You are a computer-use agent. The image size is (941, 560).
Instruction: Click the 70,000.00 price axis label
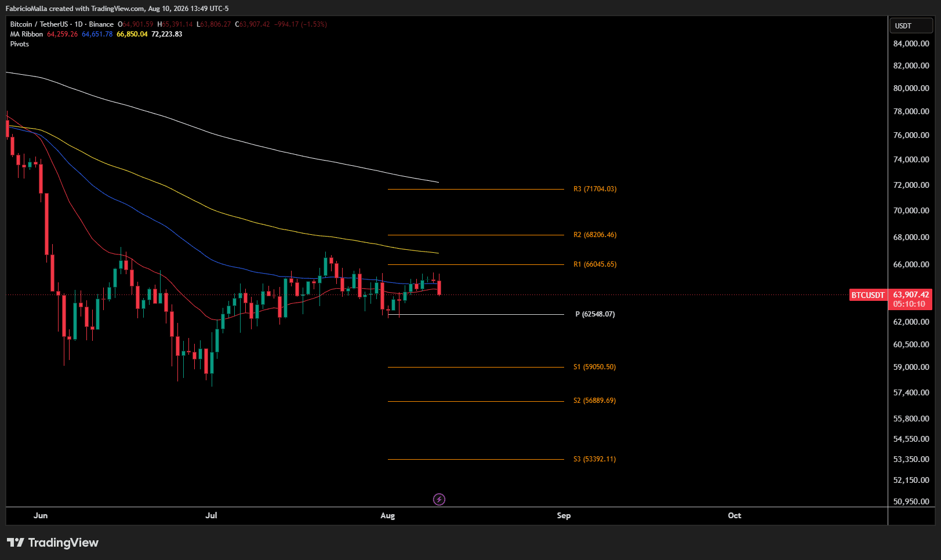coord(911,210)
